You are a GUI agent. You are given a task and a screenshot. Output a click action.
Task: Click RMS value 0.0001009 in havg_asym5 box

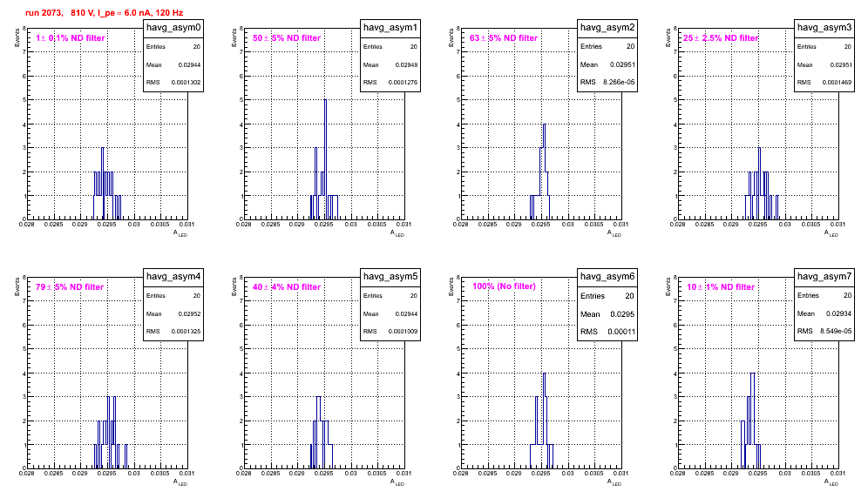pyautogui.click(x=403, y=332)
